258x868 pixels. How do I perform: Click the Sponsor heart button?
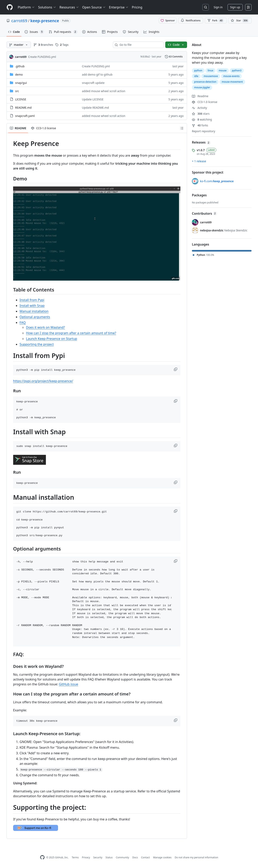click(x=167, y=21)
